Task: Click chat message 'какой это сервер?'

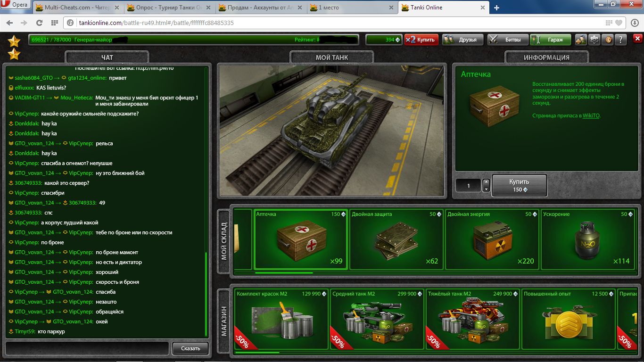Action: tap(67, 183)
